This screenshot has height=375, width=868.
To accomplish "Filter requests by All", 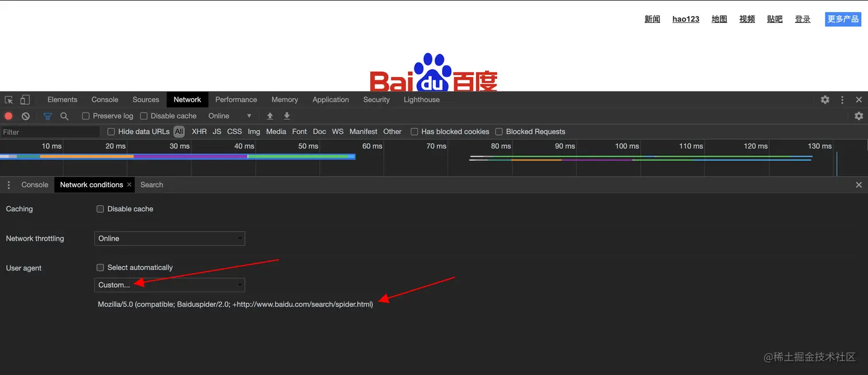I will (x=179, y=132).
